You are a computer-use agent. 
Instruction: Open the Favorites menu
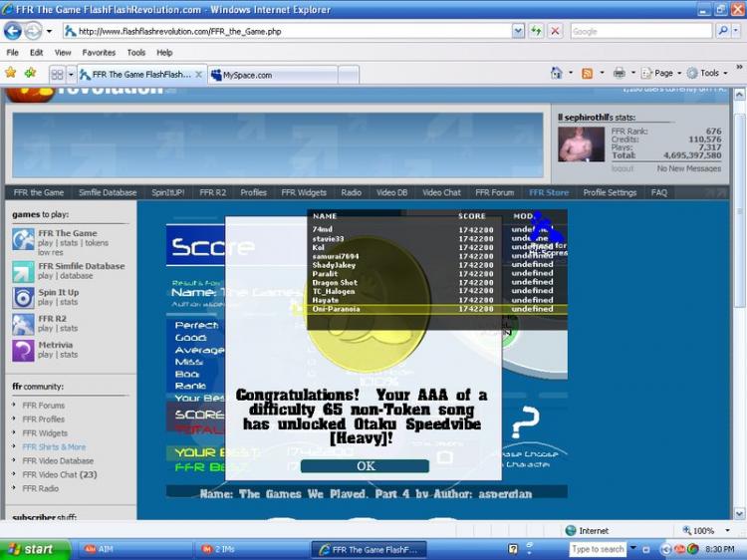click(x=99, y=52)
